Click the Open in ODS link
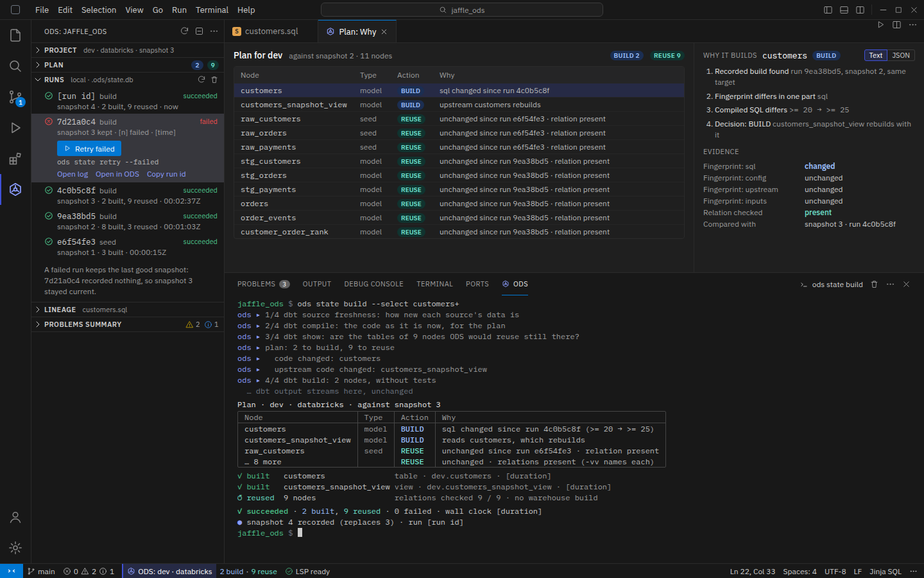Viewport: 924px width, 578px height. (117, 174)
